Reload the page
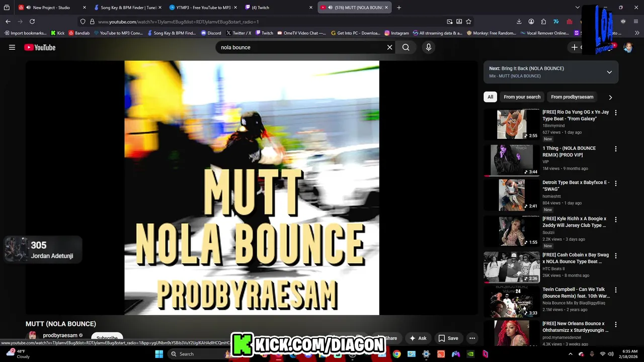644x362 pixels. pos(32,22)
